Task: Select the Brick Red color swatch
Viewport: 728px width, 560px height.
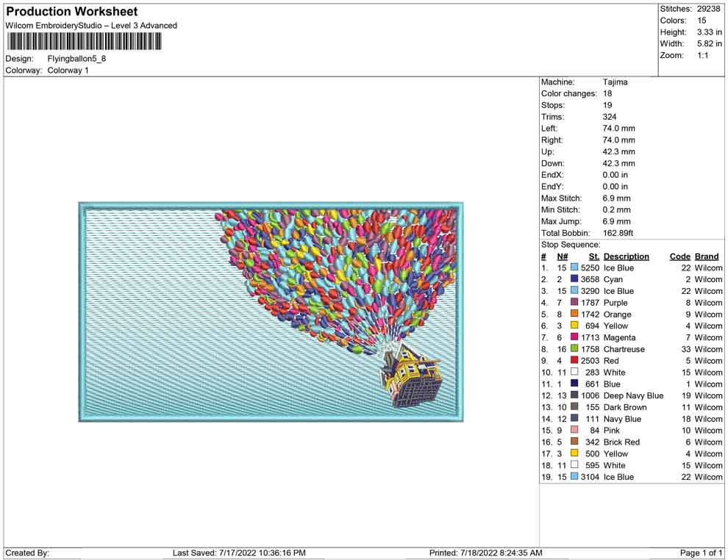Action: coord(574,441)
